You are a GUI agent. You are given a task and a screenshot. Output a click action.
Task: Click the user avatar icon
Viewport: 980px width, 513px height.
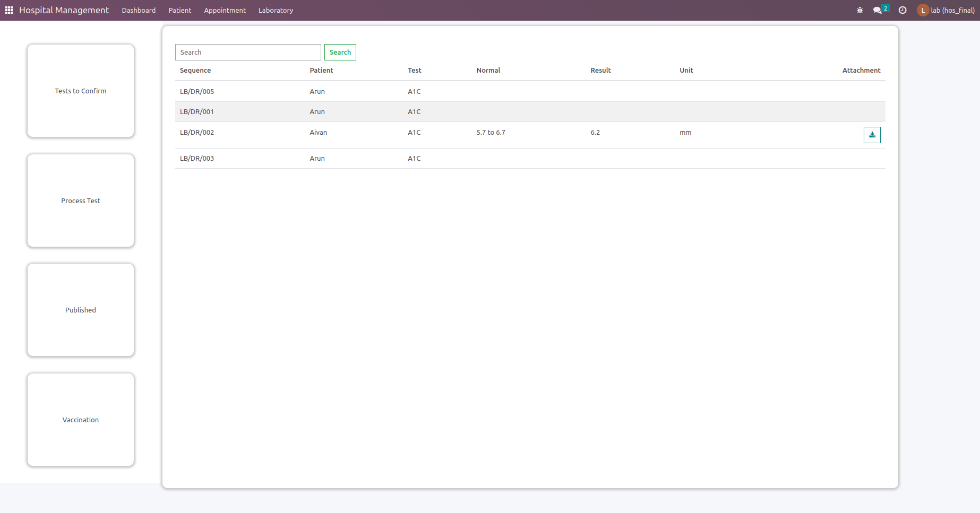923,10
